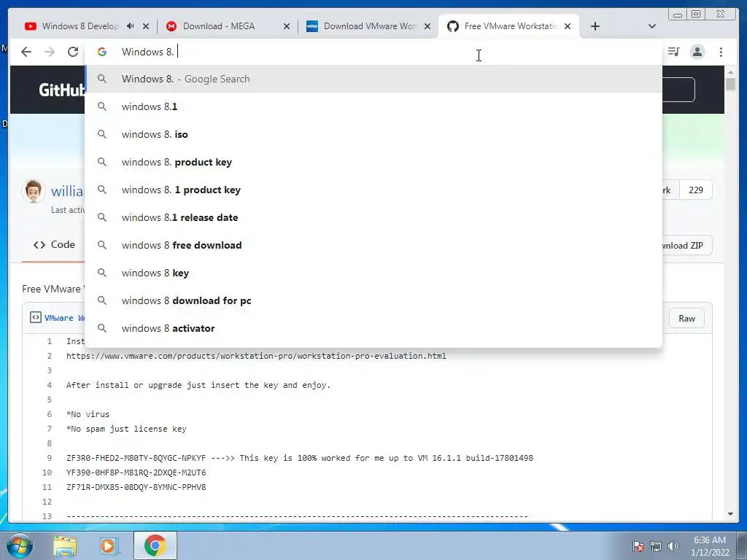Choose 'windows 8.1 release date' suggestion
Image resolution: width=747 pixels, height=560 pixels.
click(x=373, y=217)
